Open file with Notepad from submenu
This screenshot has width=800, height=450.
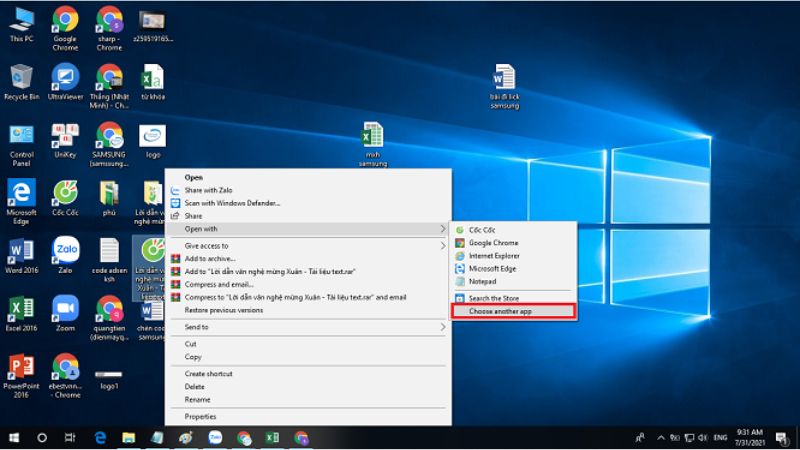(483, 282)
